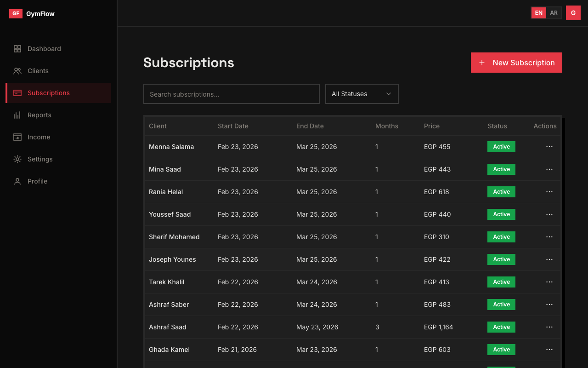Click the New Subscription button
The width and height of the screenshot is (588, 368).
click(516, 63)
